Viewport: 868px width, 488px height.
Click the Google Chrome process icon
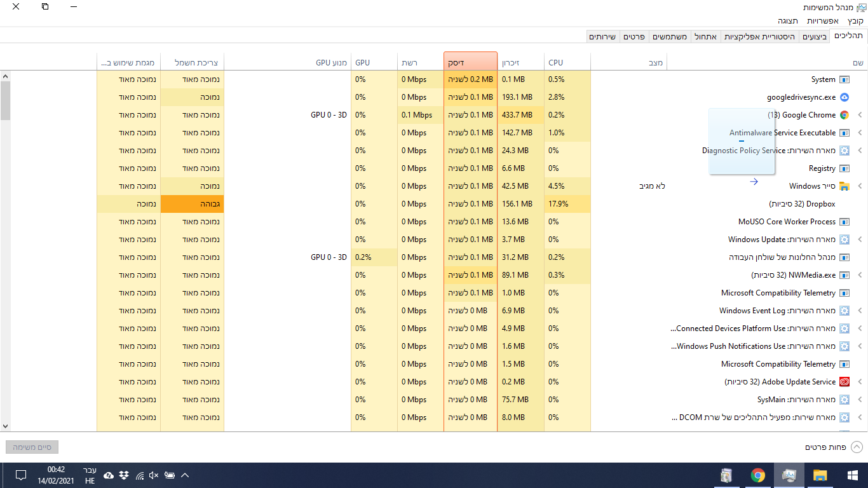(844, 115)
